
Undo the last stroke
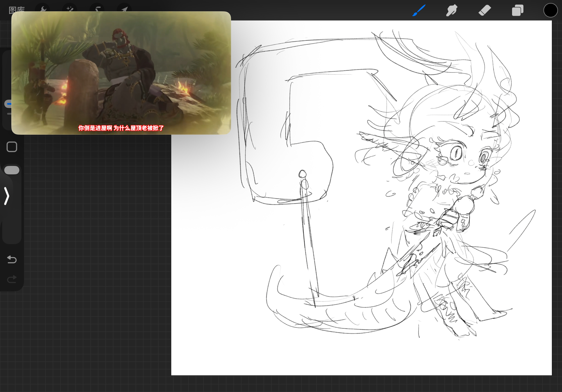pos(12,259)
